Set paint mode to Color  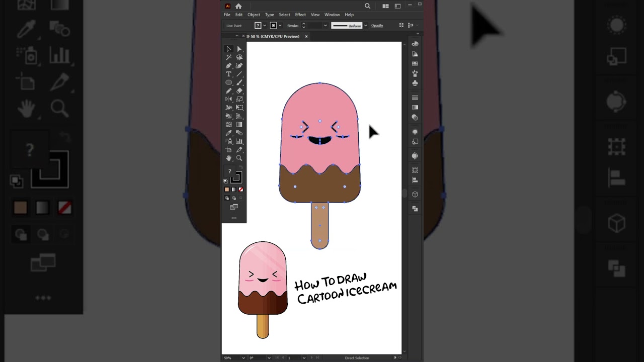tap(227, 190)
